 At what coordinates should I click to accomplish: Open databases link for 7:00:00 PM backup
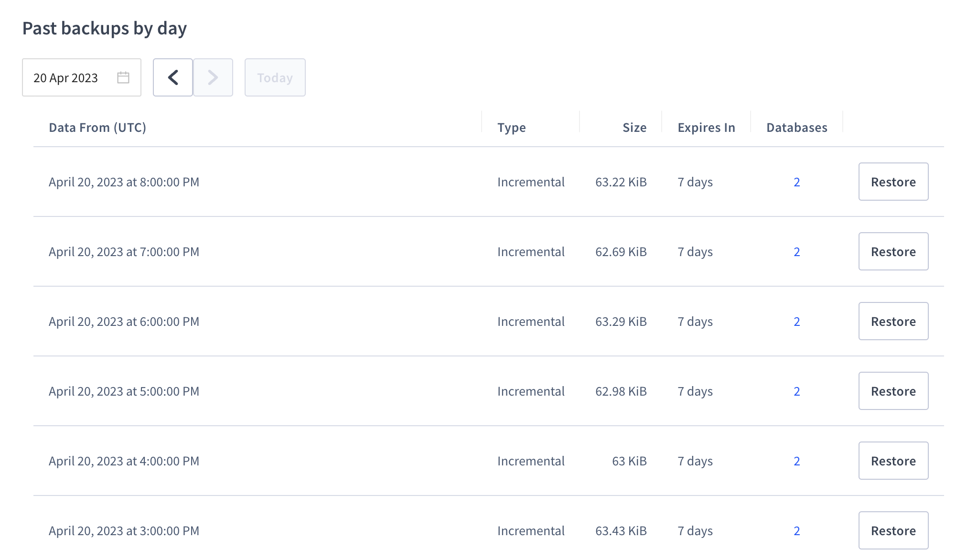797,252
